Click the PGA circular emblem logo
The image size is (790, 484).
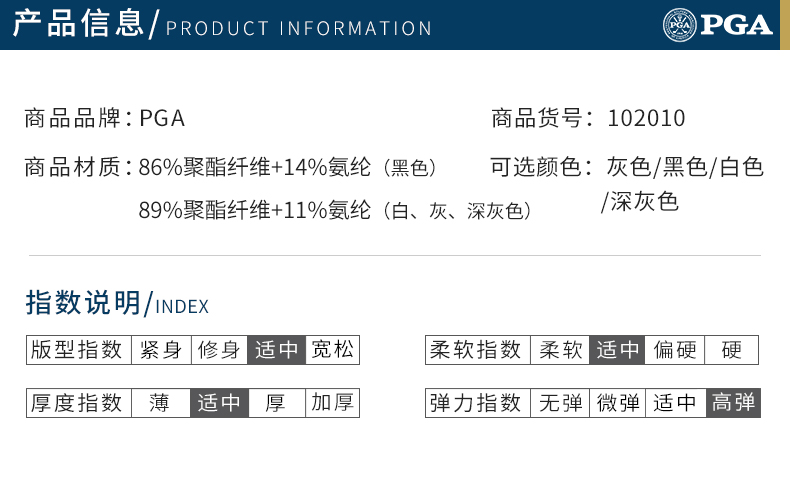coord(679,25)
